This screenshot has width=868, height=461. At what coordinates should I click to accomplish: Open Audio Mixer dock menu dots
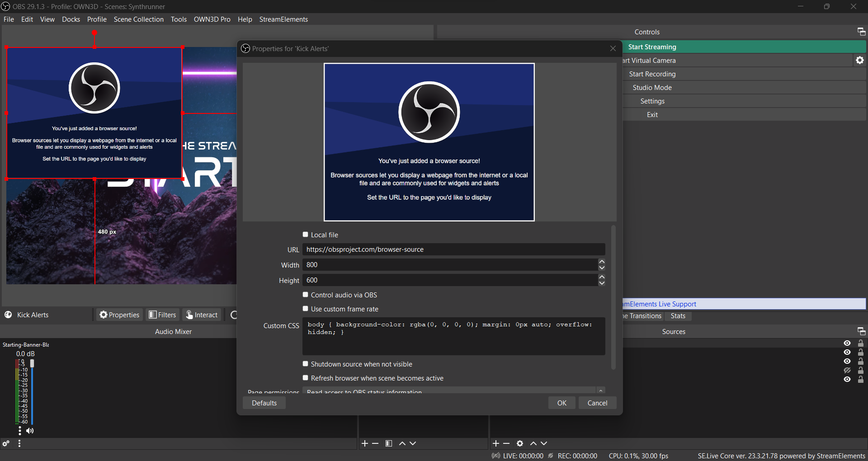coord(19,443)
